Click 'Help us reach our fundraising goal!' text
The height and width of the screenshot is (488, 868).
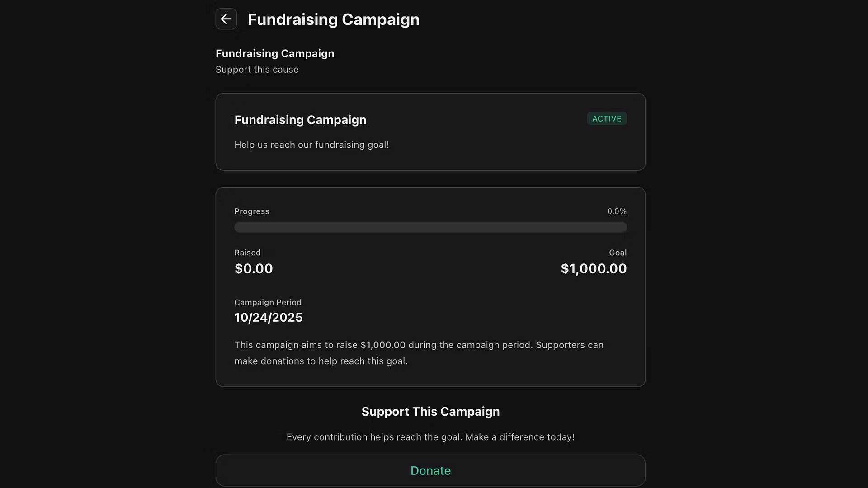[x=311, y=145]
